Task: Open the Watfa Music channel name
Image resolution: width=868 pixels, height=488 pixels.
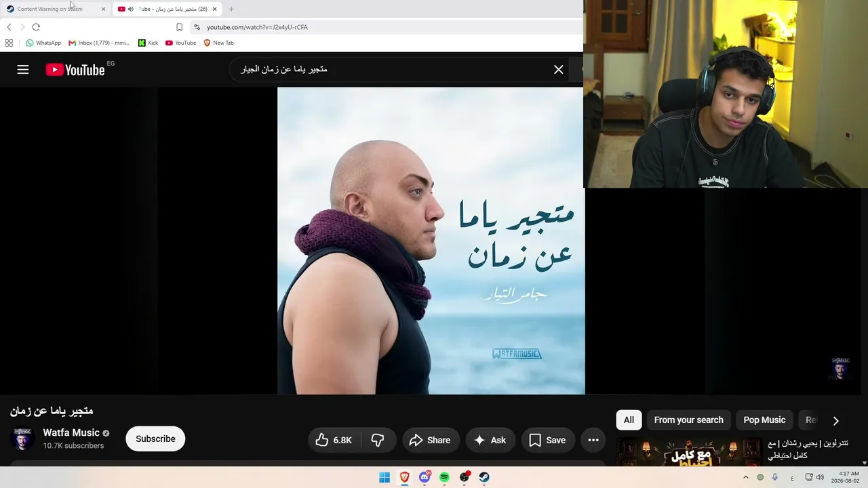Action: click(x=71, y=432)
